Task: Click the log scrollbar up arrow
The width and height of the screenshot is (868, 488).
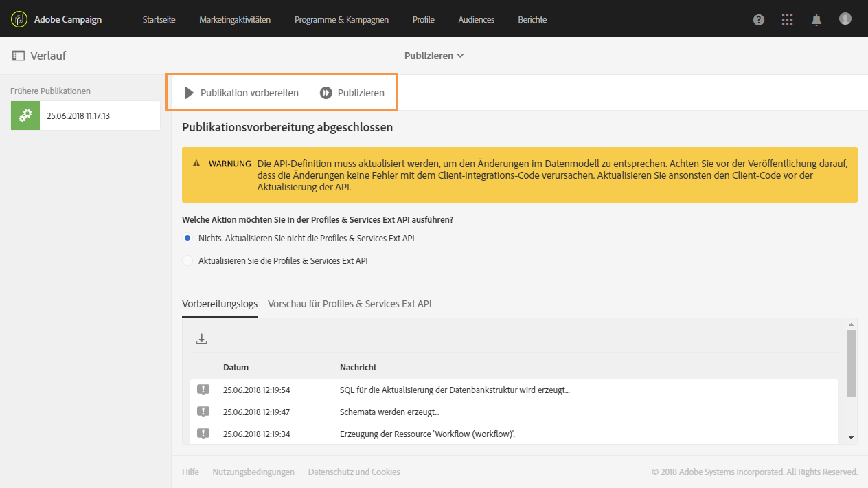Action: 852,324
